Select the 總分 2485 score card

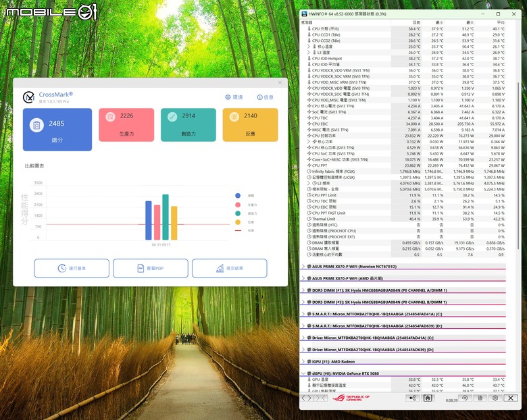point(57,130)
